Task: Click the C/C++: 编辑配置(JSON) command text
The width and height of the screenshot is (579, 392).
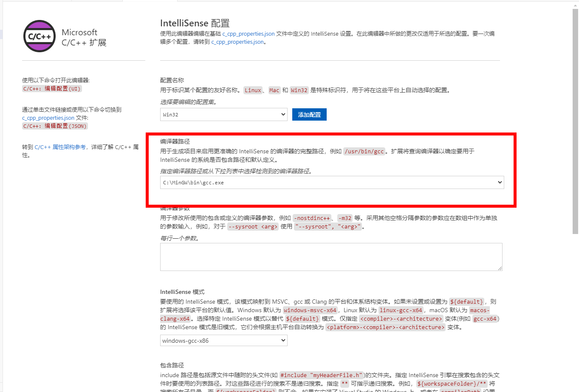Action: point(55,126)
